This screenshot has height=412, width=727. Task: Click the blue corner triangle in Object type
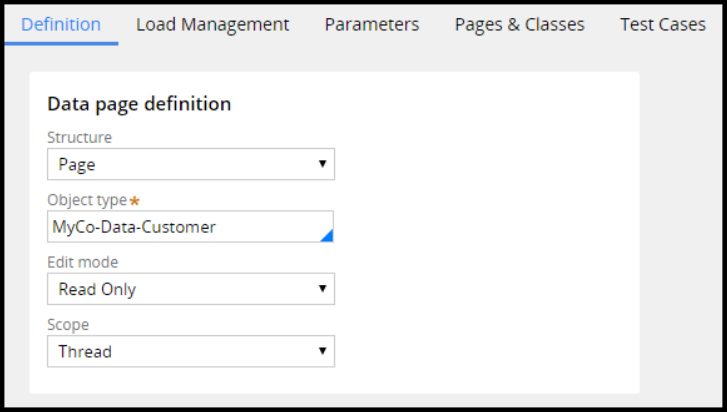pyautogui.click(x=327, y=236)
